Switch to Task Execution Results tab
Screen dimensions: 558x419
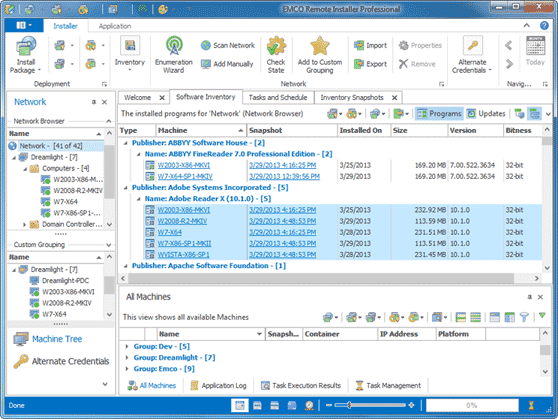[x=301, y=386]
